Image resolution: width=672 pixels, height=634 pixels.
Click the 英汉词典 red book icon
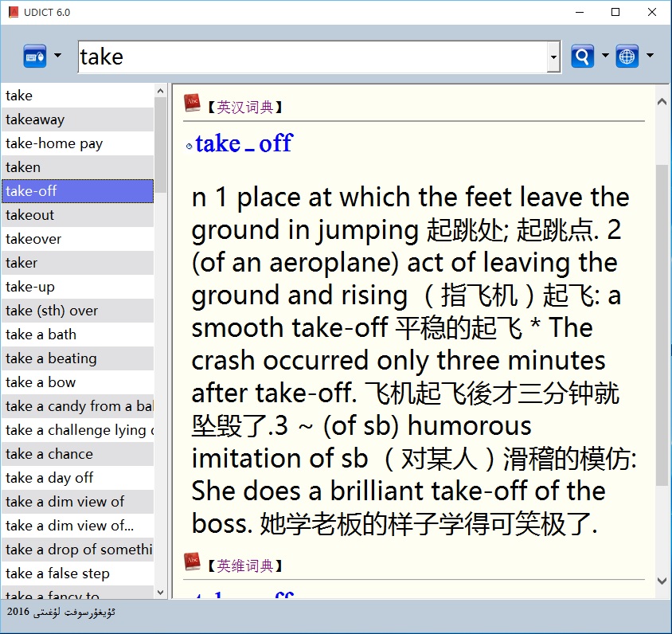pos(192,104)
